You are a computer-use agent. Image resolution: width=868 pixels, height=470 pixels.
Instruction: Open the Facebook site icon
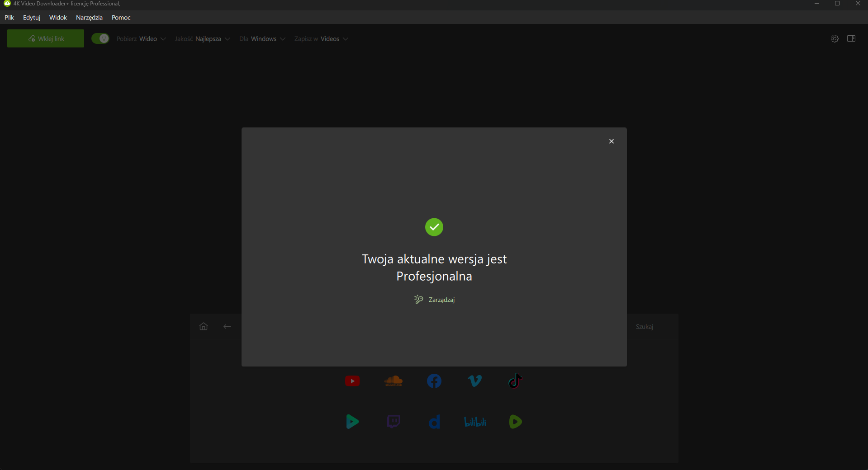(x=434, y=381)
